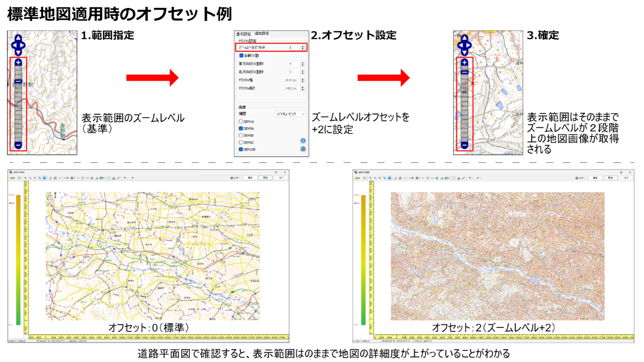Select blue pan tool in left window toolbar

click(44, 178)
